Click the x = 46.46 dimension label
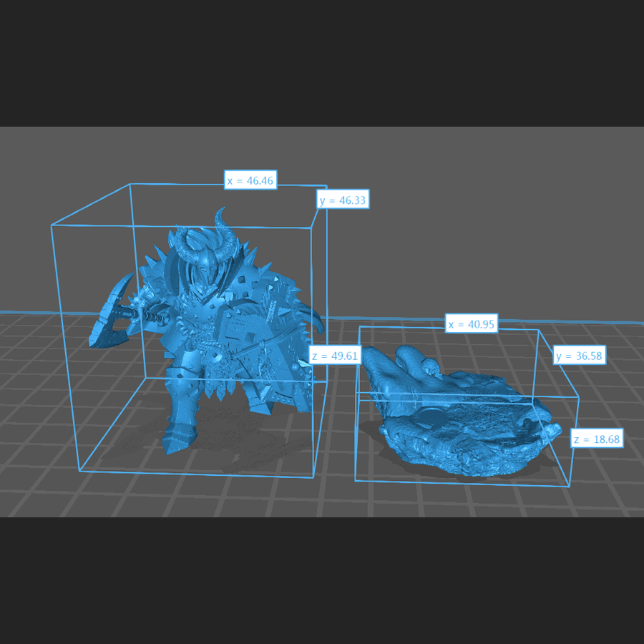The height and width of the screenshot is (644, 644). 250,180
